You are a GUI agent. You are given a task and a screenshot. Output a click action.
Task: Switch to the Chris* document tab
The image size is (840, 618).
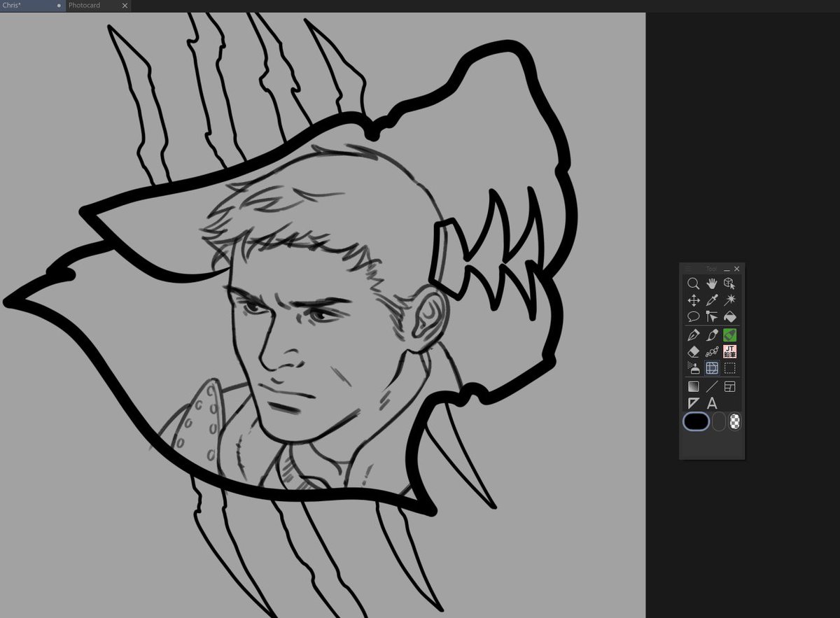(32, 6)
